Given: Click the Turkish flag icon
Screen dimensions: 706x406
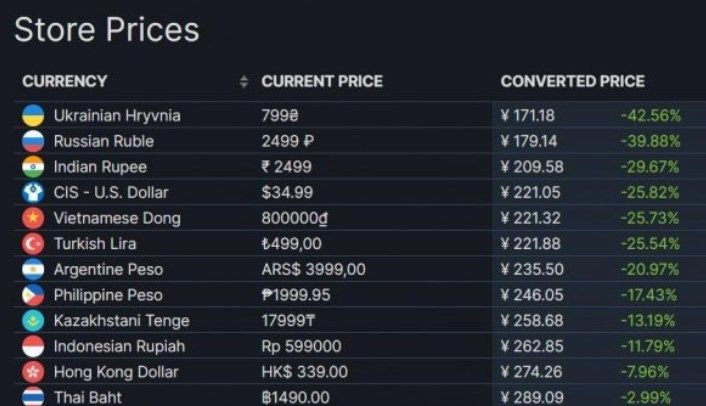Looking at the screenshot, I should [x=33, y=244].
